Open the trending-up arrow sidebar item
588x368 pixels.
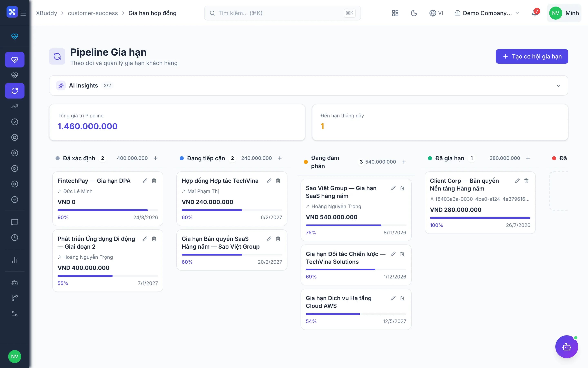point(14,106)
